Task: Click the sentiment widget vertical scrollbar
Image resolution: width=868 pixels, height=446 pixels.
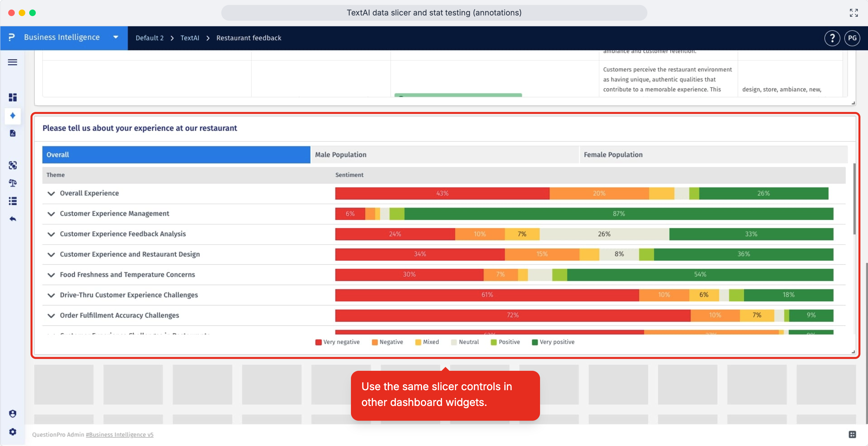Action: pyautogui.click(x=854, y=199)
